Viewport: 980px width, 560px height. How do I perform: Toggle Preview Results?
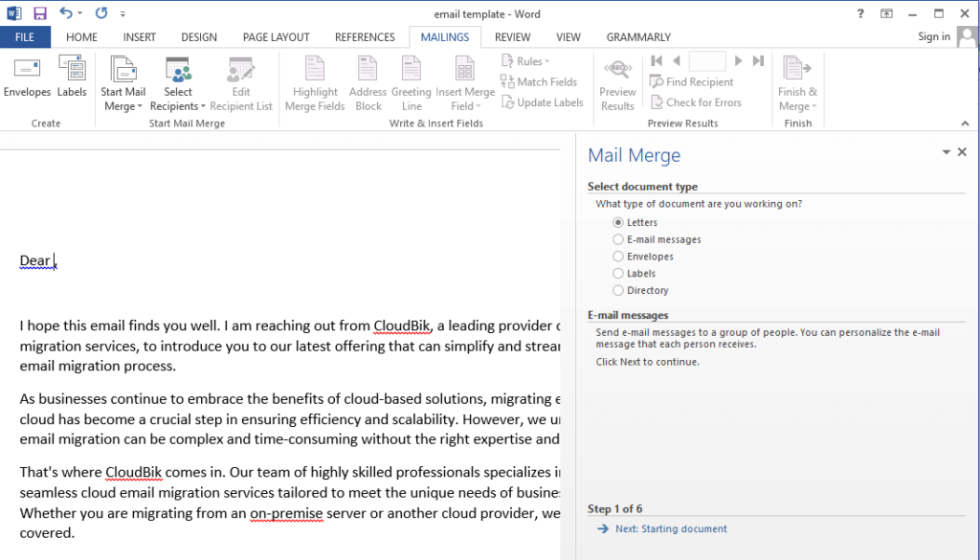coord(617,81)
